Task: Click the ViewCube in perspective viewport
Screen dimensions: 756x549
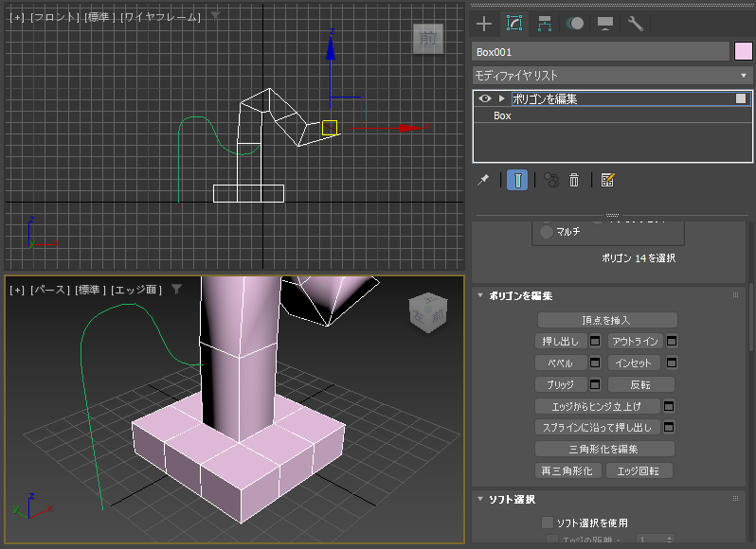Action: (x=428, y=312)
